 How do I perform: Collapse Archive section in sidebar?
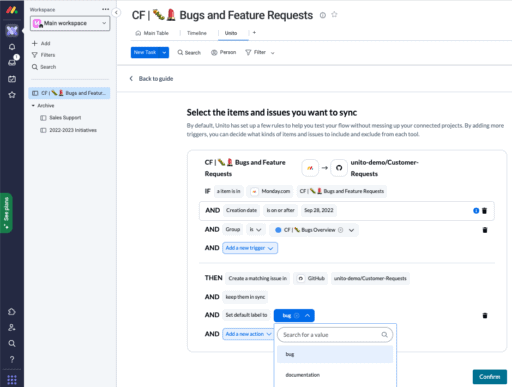pos(33,106)
